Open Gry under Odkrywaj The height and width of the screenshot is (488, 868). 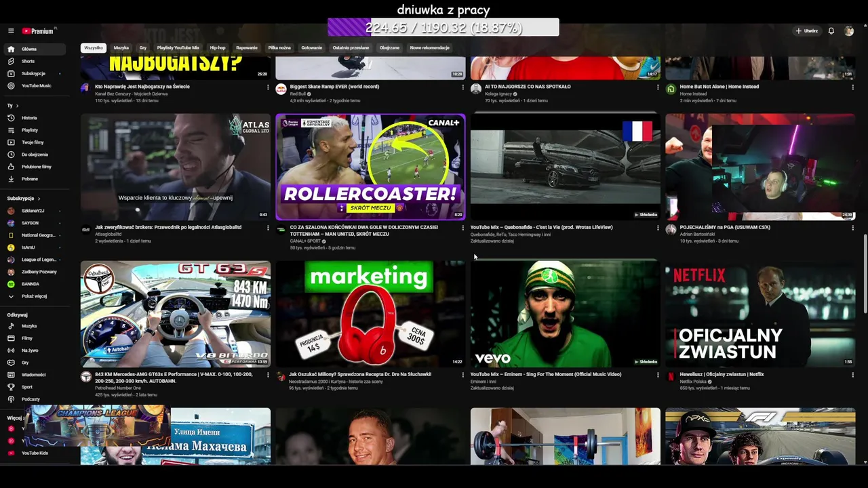(35, 363)
